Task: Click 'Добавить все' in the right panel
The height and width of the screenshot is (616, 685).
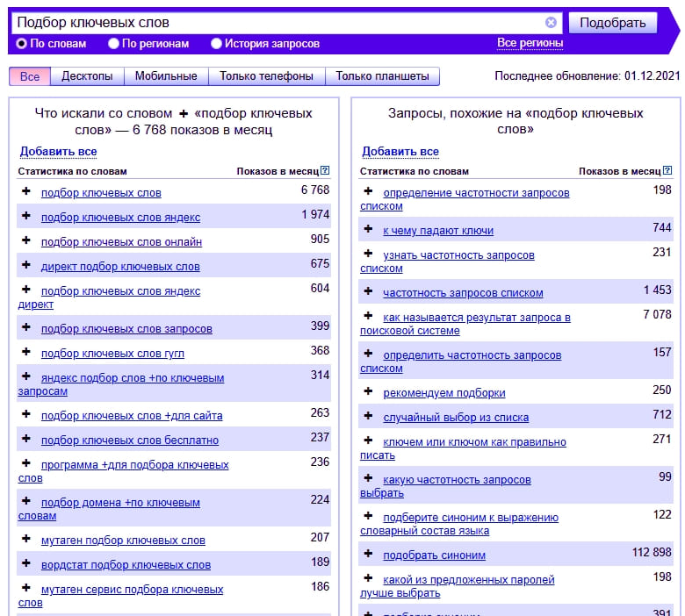Action: coord(400,152)
